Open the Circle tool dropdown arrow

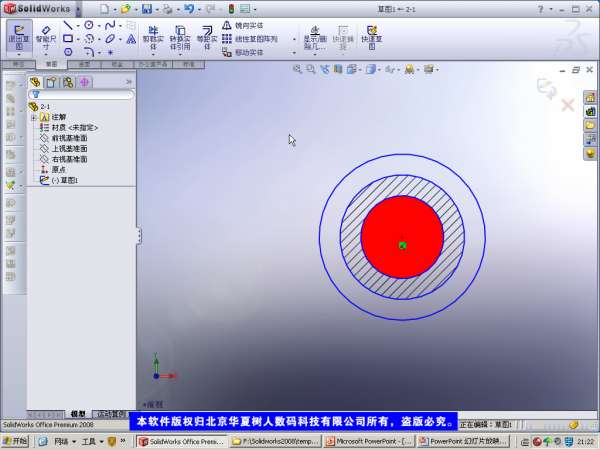(x=99, y=26)
